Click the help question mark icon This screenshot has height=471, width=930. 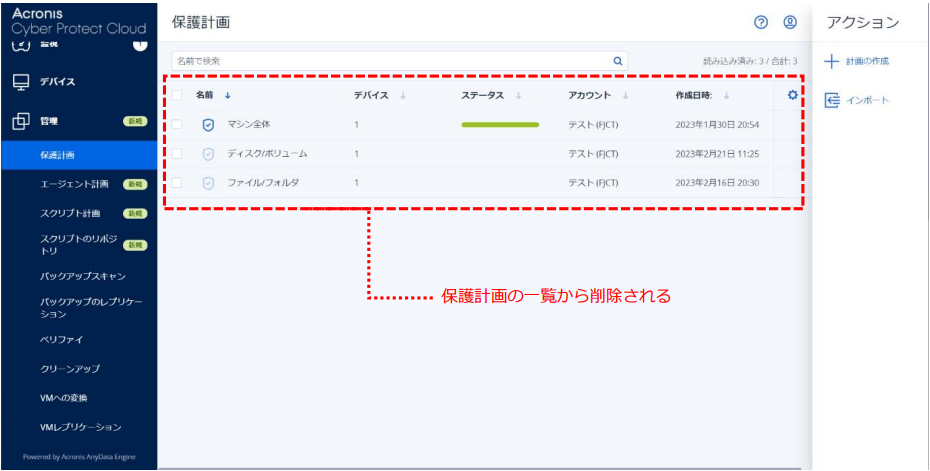761,22
